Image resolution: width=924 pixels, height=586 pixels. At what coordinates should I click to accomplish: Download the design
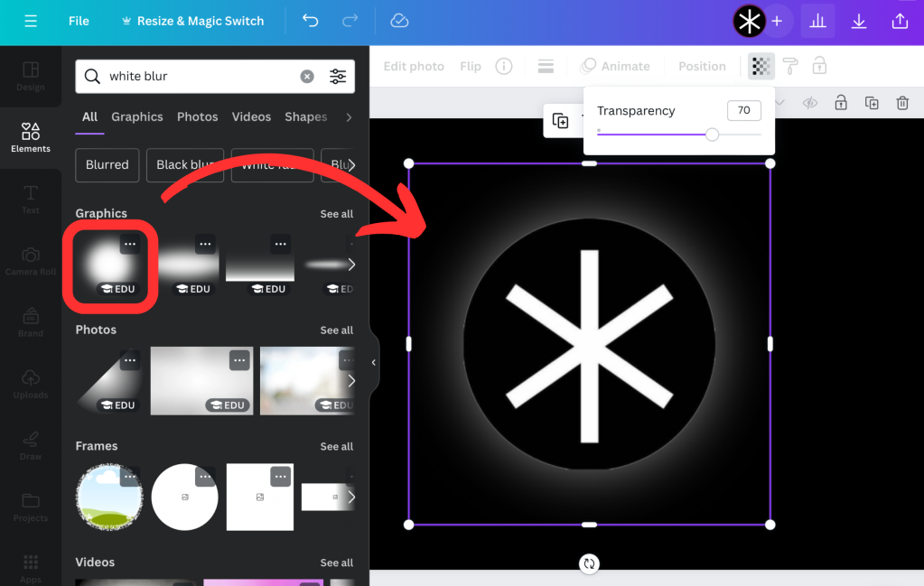click(x=859, y=21)
